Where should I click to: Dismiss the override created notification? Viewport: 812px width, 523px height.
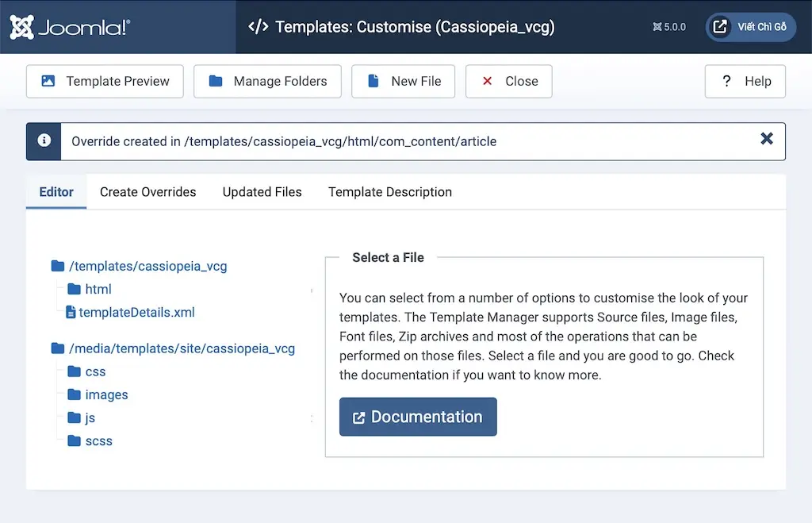point(766,139)
